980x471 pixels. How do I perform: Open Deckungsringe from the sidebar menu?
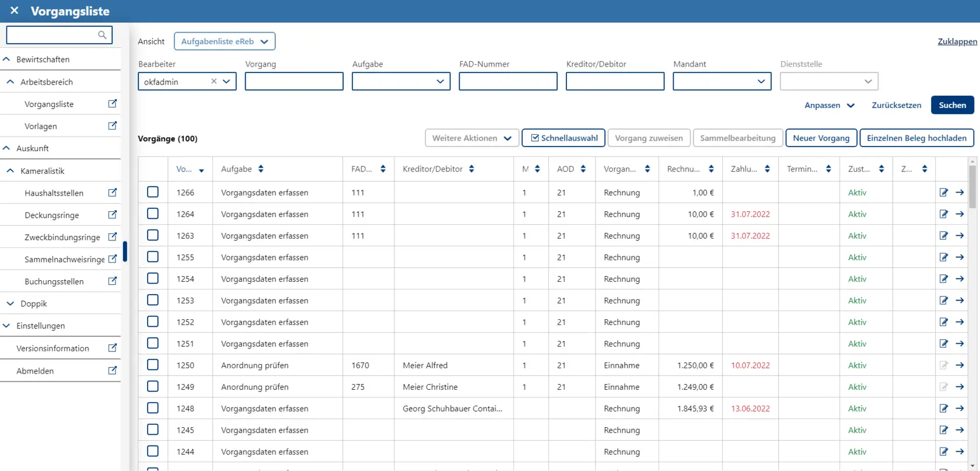point(52,215)
